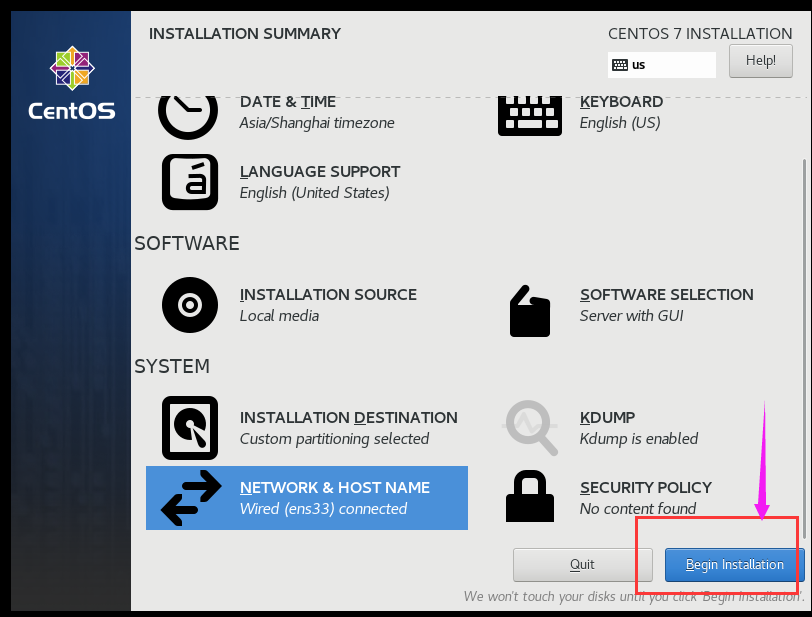Click the 'English (US)' keyboard text
Screen dimensions: 812x617
(620, 123)
